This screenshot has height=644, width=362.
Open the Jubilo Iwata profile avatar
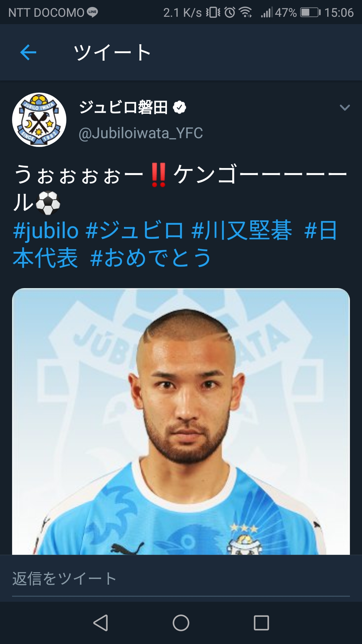39,120
